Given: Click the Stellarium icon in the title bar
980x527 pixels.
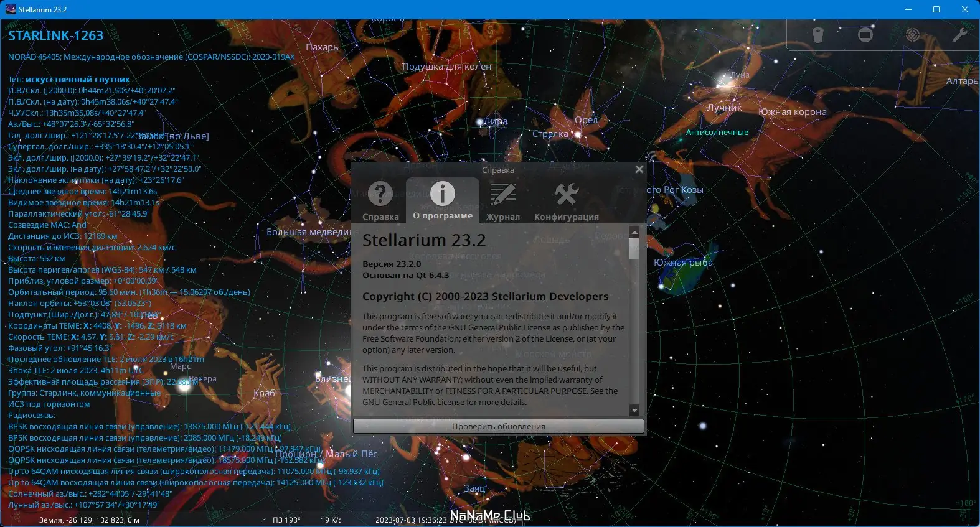Looking at the screenshot, I should (10, 9).
